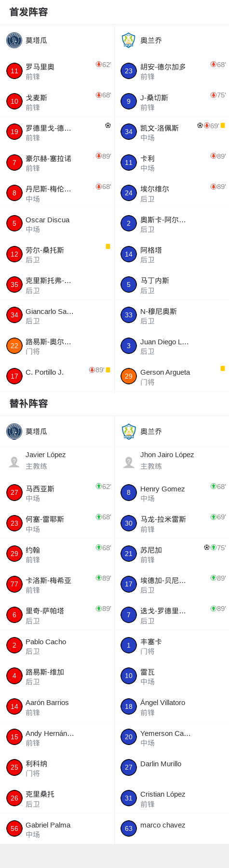Open player Oscar Discua's profile
Image resolution: width=229 pixels, height=868 pixels.
point(57,224)
